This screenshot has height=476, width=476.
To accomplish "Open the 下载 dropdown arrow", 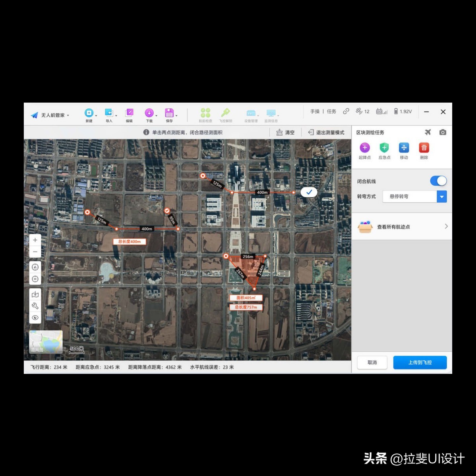I will pyautogui.click(x=156, y=116).
